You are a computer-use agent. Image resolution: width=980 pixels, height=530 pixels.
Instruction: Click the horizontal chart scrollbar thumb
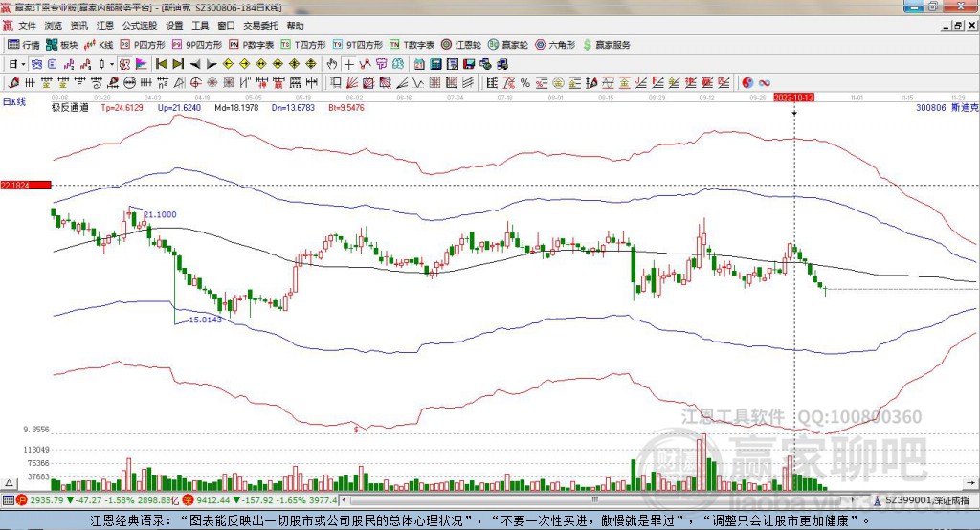(x=595, y=500)
